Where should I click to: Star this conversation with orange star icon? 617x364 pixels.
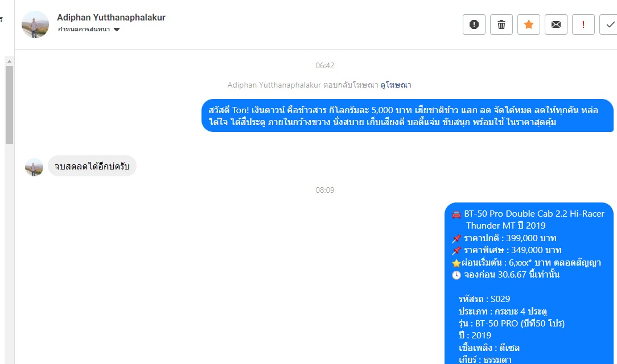(528, 24)
